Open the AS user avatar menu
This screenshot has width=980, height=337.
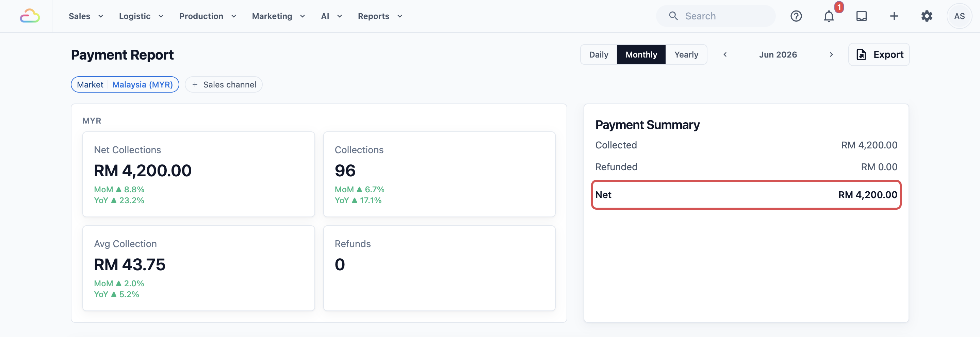click(959, 16)
